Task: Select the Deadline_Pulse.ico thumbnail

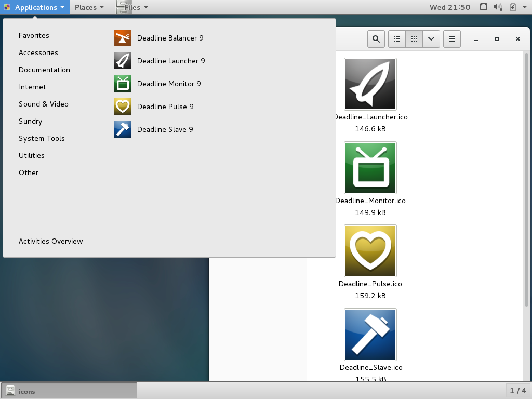Action: click(370, 250)
